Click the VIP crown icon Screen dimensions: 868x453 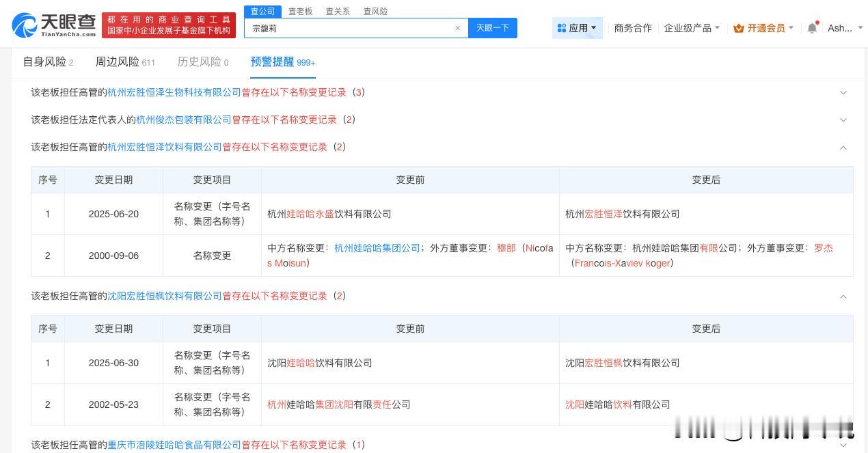click(x=739, y=28)
